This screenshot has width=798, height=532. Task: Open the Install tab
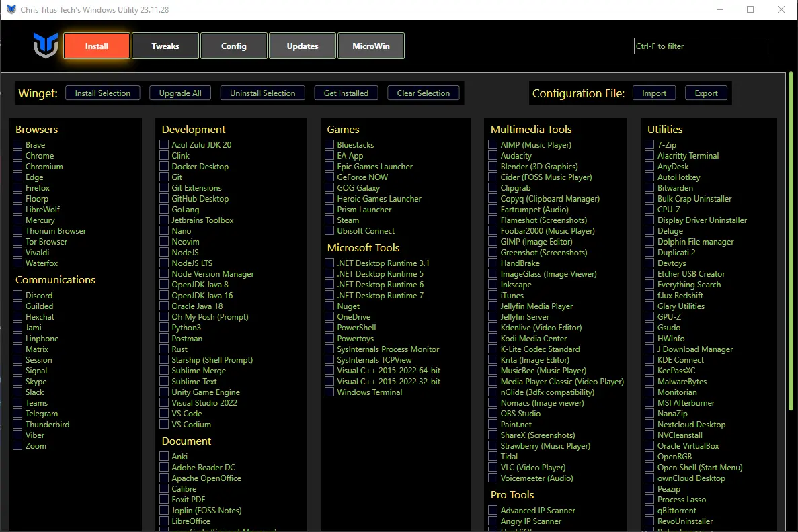(x=97, y=46)
